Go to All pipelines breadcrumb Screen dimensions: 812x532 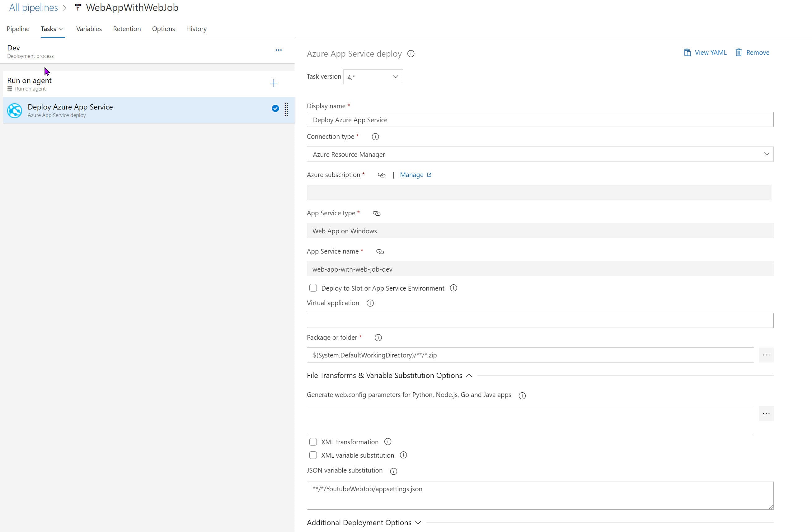point(33,7)
